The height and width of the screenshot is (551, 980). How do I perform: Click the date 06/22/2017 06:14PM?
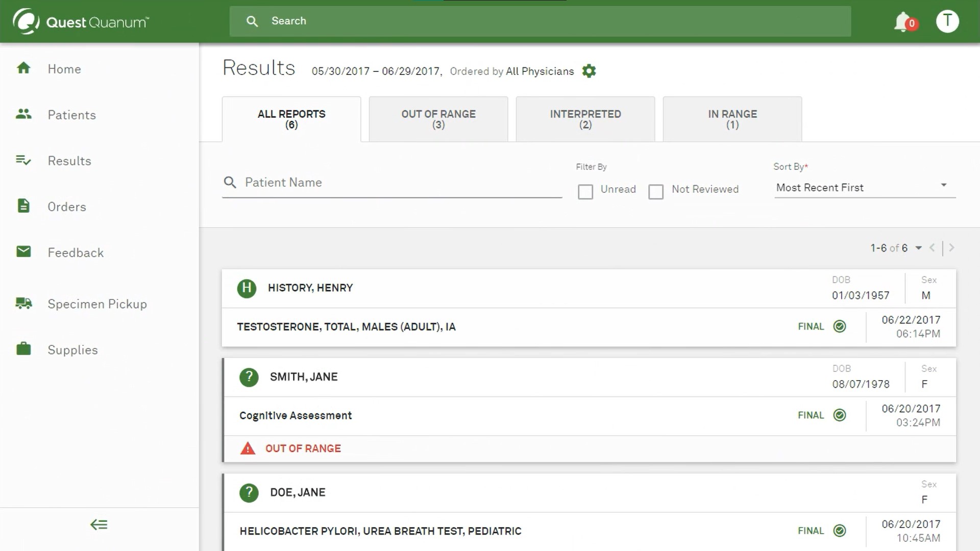pos(911,327)
